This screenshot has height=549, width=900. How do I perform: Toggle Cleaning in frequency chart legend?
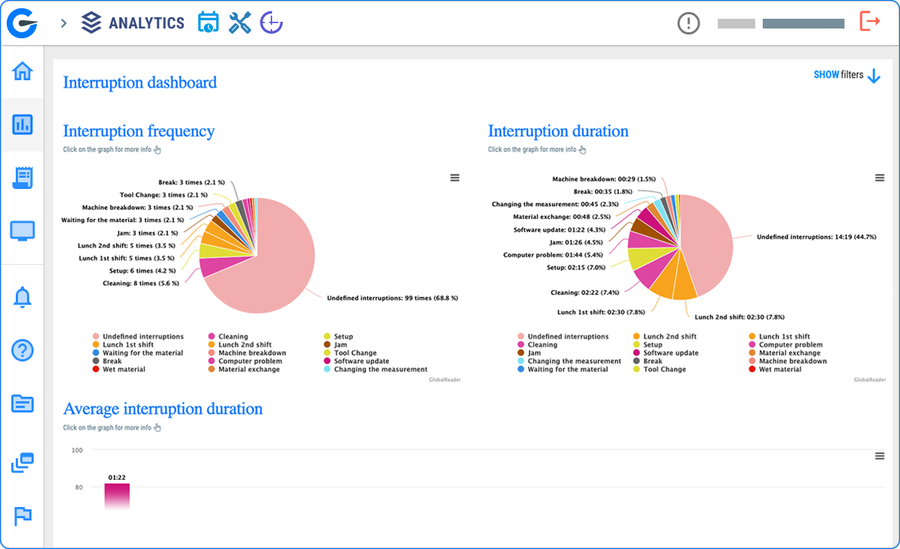(228, 337)
